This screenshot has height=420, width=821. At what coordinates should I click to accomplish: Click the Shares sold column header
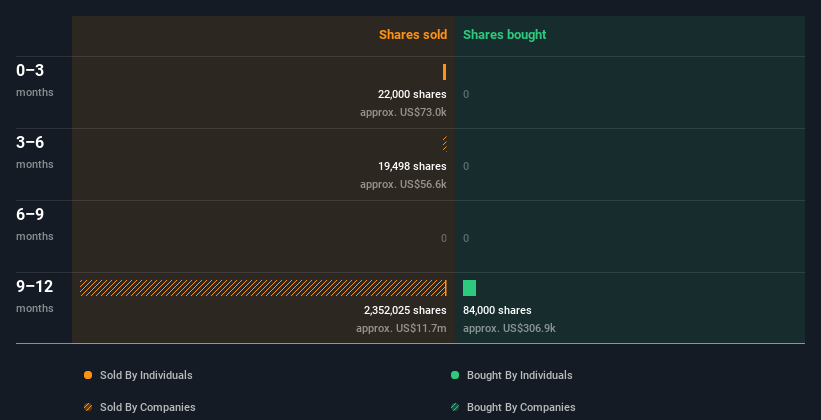pyautogui.click(x=413, y=35)
